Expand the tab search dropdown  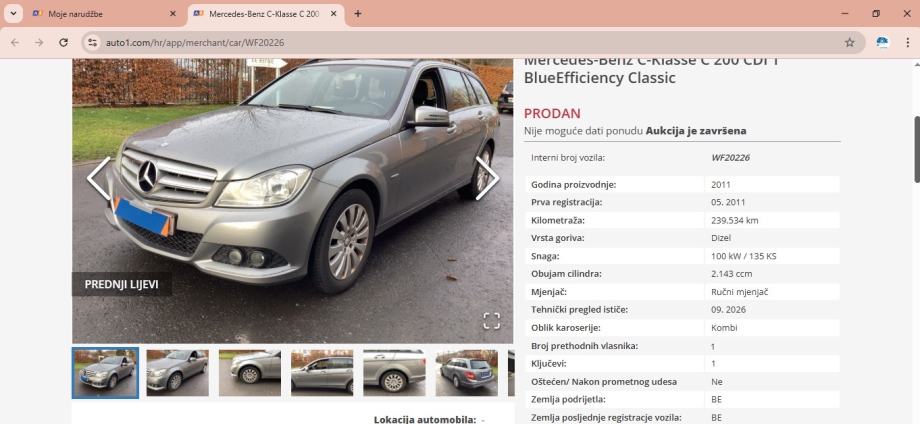tap(13, 13)
